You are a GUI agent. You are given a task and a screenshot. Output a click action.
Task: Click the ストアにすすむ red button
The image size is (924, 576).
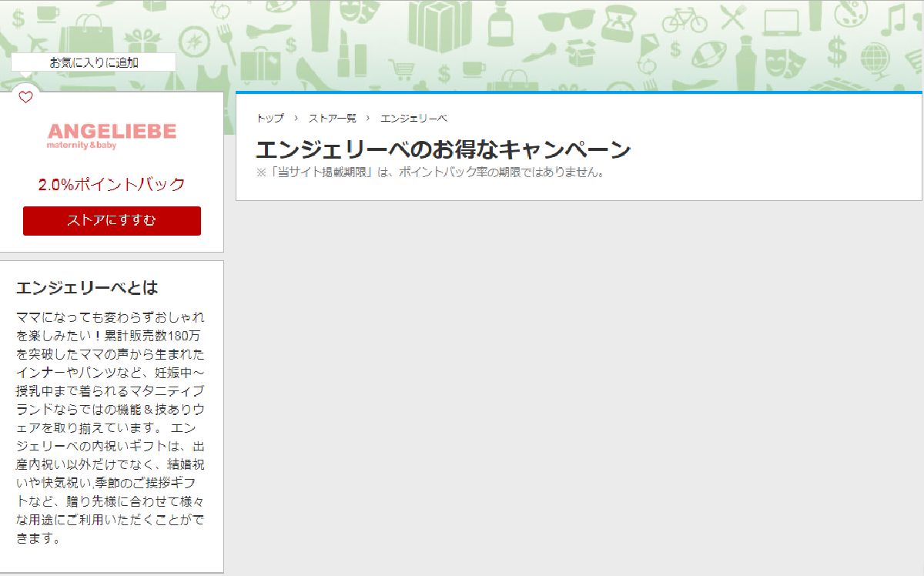(112, 220)
